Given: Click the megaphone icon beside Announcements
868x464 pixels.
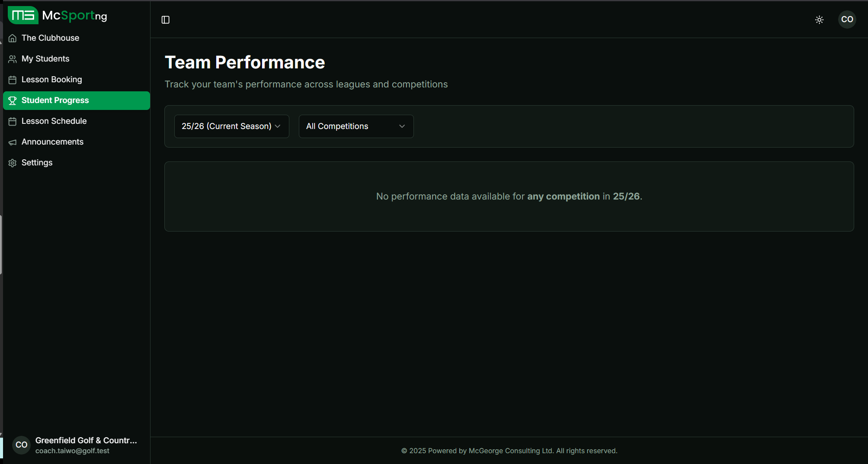Looking at the screenshot, I should tap(13, 142).
